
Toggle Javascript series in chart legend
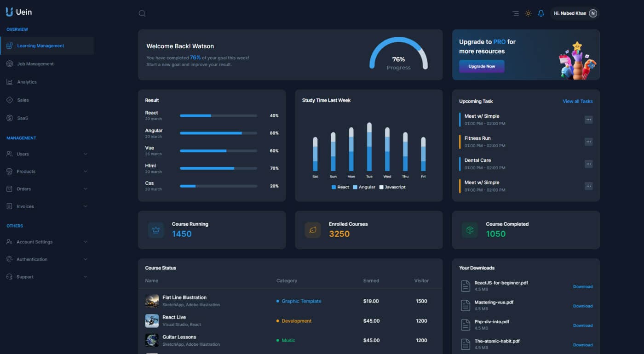pyautogui.click(x=392, y=187)
